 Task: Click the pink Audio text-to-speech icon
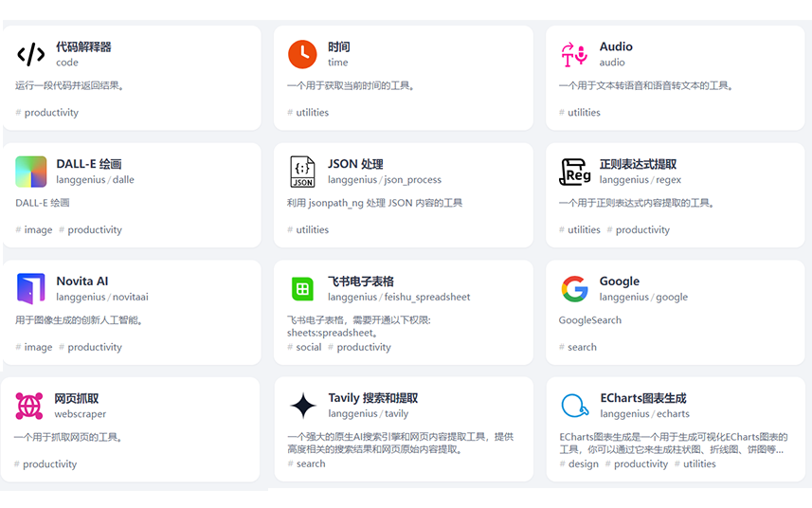(x=574, y=54)
